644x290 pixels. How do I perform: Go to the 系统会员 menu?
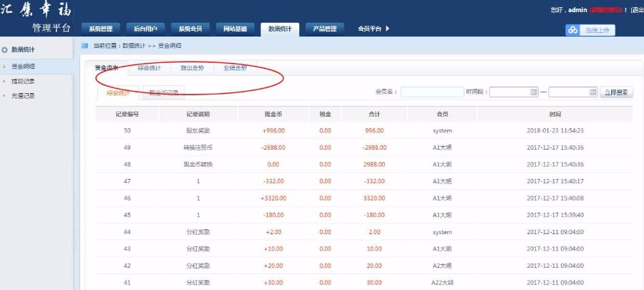[x=190, y=29]
